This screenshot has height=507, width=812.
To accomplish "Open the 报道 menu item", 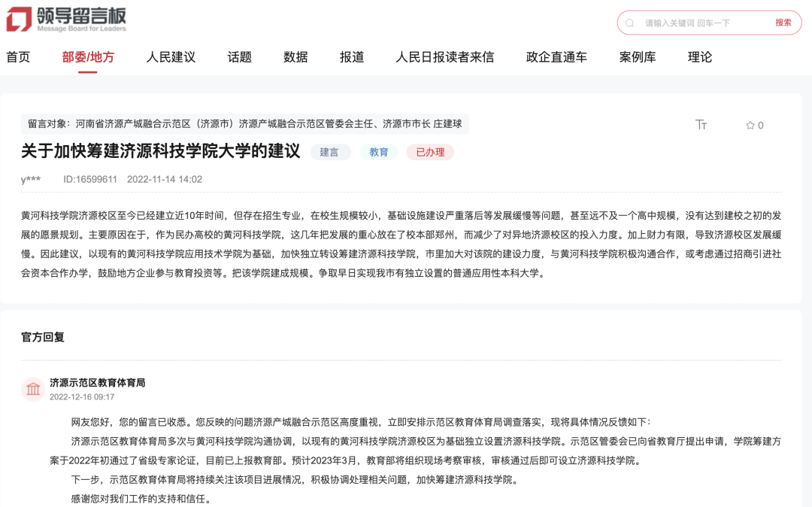I will 350,56.
